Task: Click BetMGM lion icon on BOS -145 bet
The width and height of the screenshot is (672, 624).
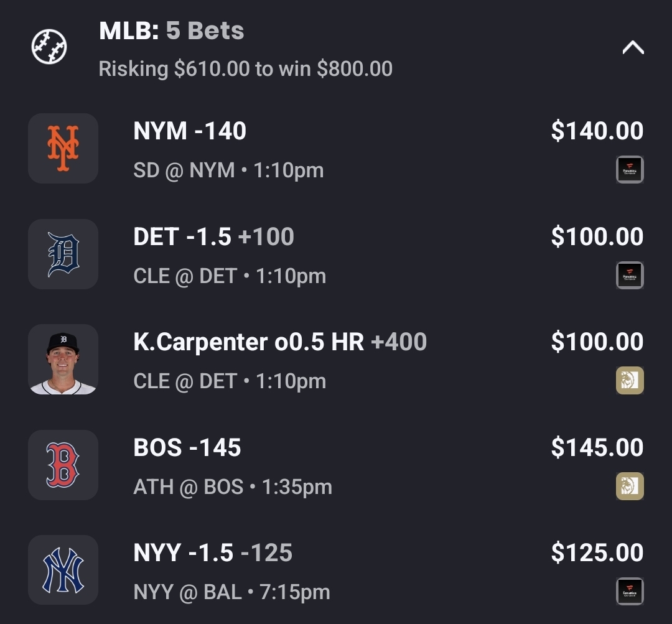Action: [629, 486]
